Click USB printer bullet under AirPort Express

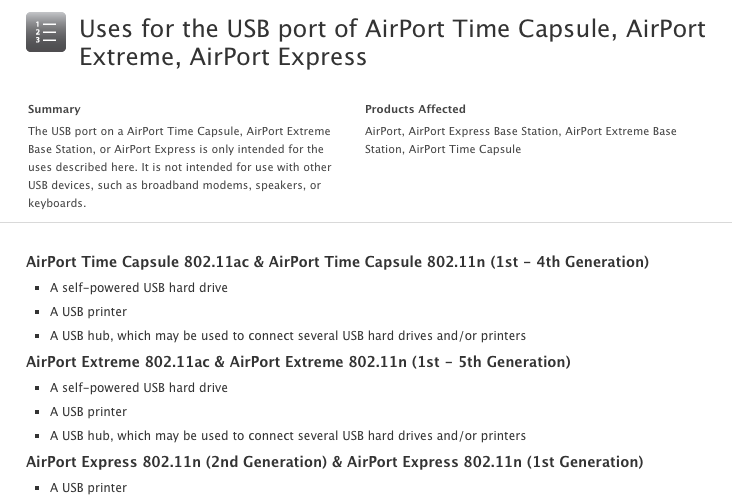coord(88,488)
